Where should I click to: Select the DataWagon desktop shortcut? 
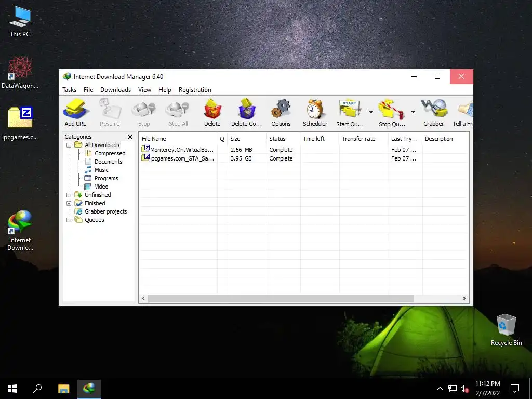coord(20,73)
